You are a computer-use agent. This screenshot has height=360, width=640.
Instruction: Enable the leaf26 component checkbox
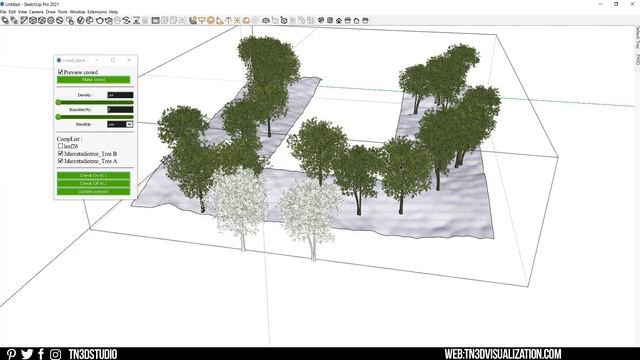coord(60,146)
